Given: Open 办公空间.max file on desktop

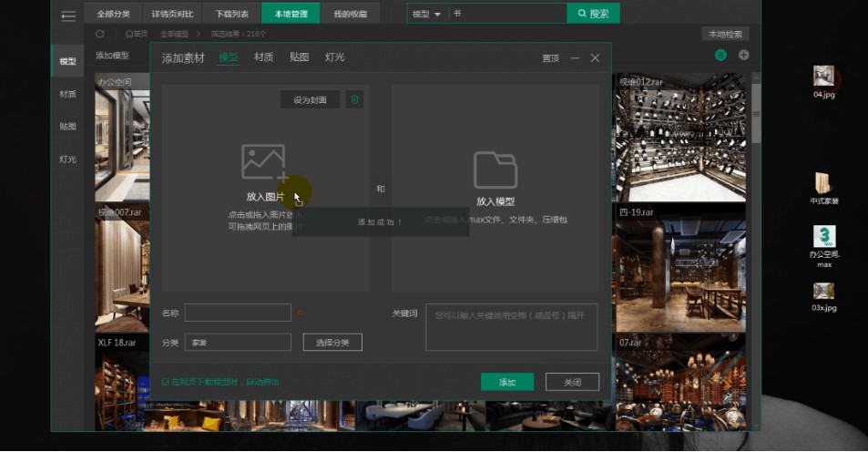Looking at the screenshot, I should click(x=823, y=240).
